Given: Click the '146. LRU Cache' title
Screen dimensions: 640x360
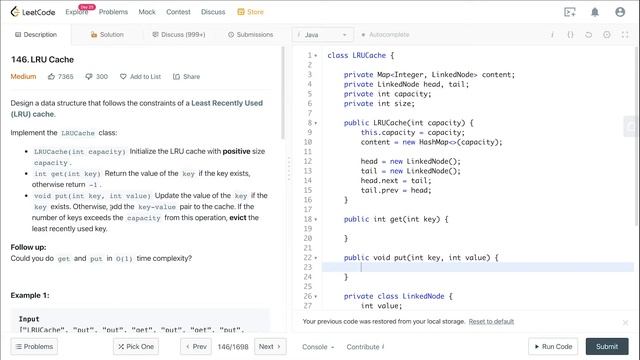Looking at the screenshot, I should tap(42, 60).
